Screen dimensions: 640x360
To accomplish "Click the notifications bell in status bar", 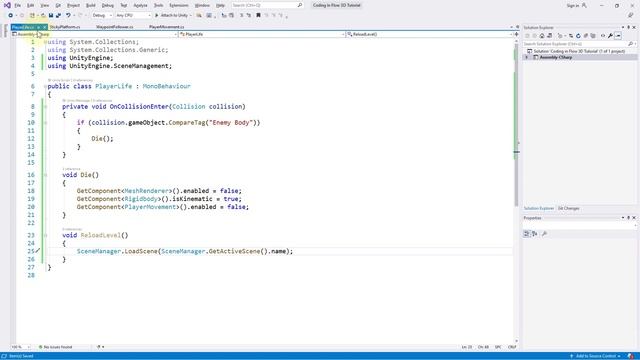I will [631, 356].
